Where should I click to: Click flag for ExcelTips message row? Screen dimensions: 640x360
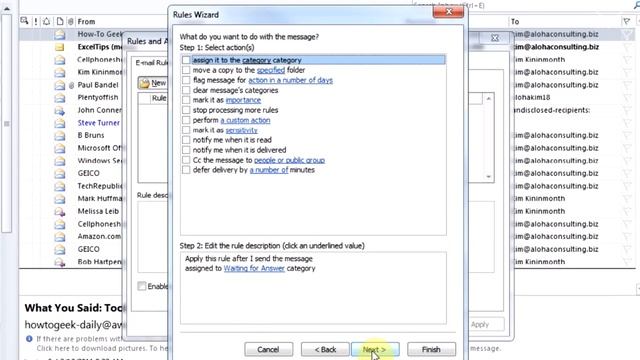click(x=627, y=47)
